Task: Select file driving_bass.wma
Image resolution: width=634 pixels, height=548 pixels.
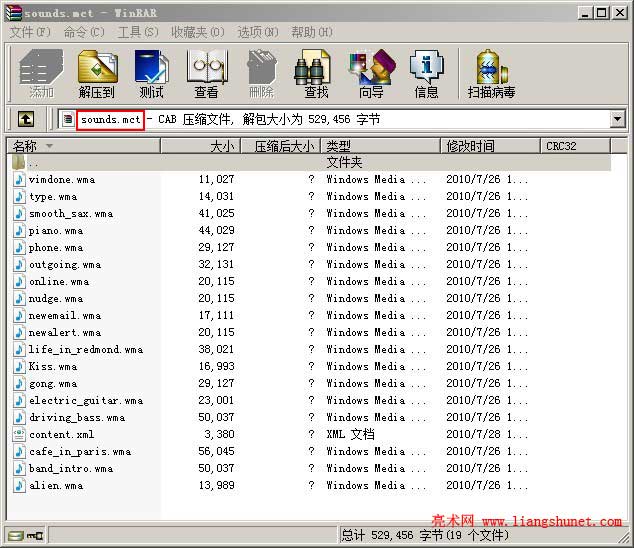Action: (77, 417)
